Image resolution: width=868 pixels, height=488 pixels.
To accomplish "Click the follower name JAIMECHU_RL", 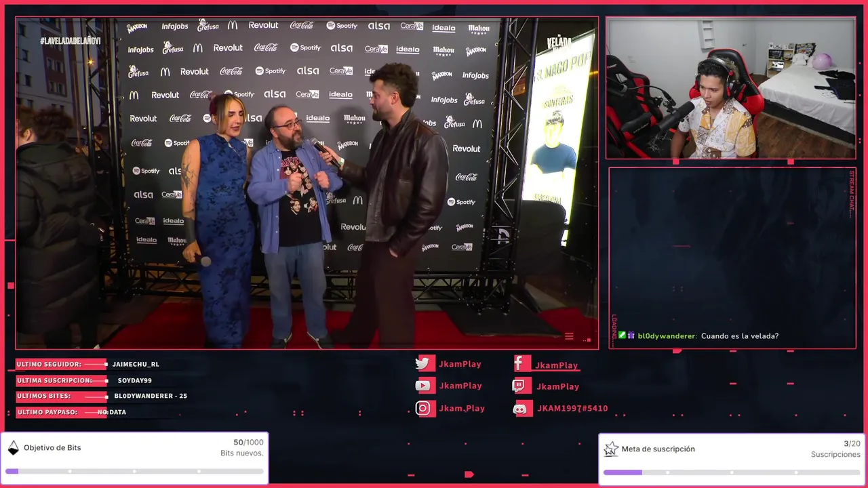I will point(136,364).
